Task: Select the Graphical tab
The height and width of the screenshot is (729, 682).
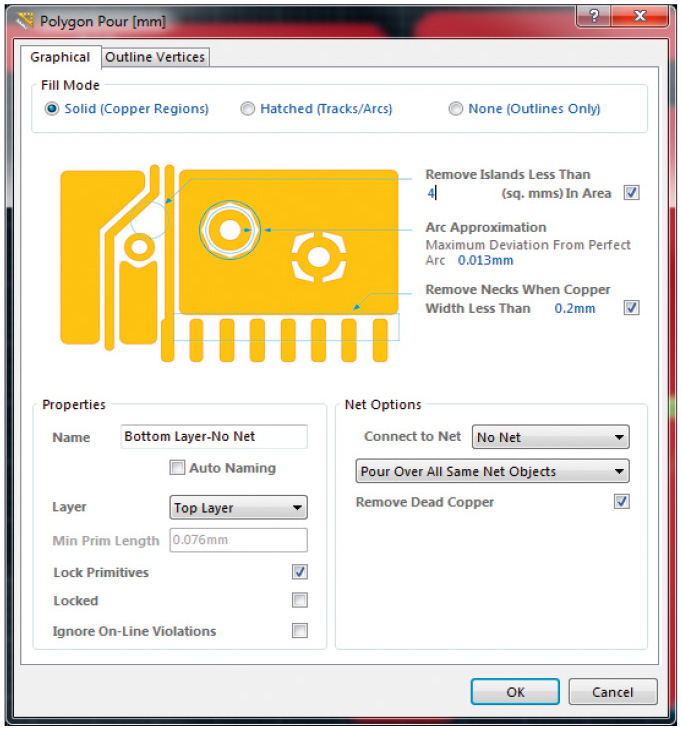Action: tap(60, 57)
